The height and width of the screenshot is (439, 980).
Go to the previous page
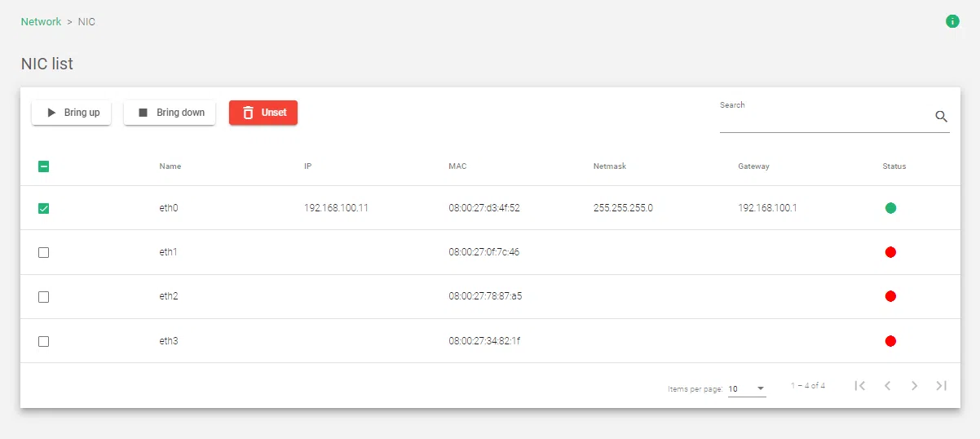tap(887, 386)
